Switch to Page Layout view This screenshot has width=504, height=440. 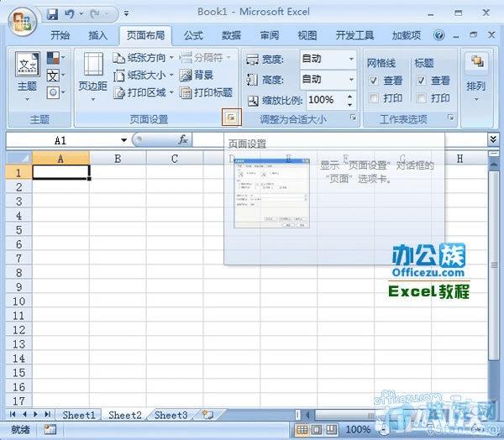[x=317, y=429]
